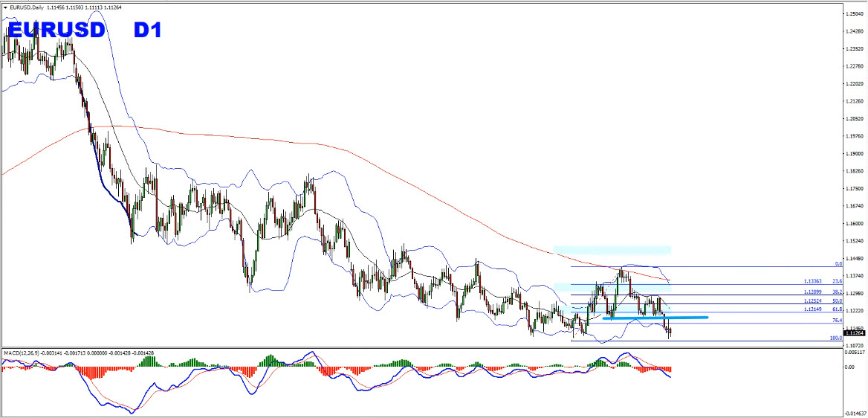Click the 1.25040 price on the axis
The width and height of the screenshot is (868, 418).
(854, 13)
